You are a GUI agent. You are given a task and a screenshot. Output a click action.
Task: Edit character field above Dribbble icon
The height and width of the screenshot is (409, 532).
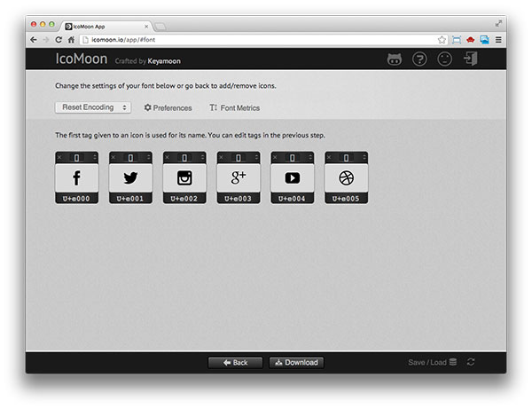346,158
